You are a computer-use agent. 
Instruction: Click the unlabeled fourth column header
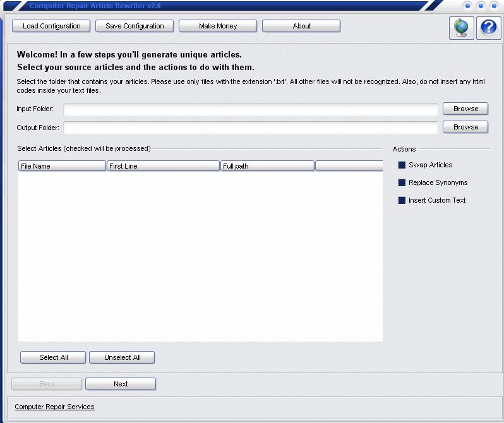[x=349, y=166]
